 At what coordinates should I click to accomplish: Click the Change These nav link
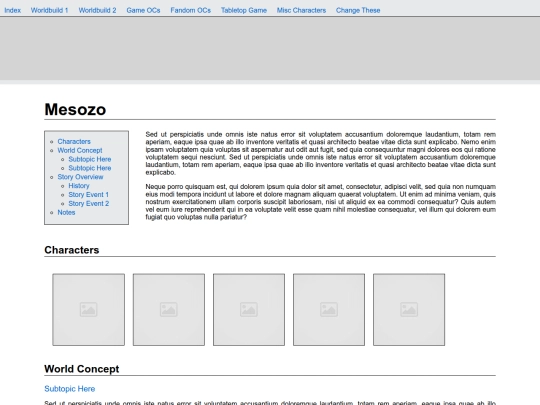(358, 10)
